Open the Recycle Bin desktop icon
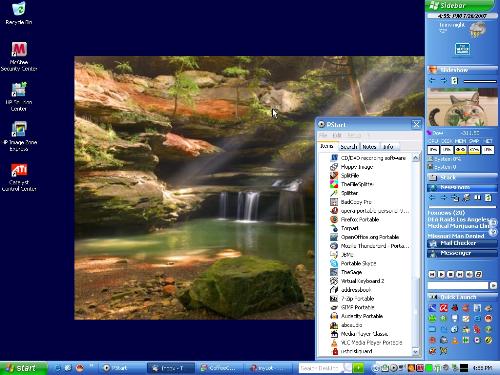The height and width of the screenshot is (375, 500). pyautogui.click(x=19, y=13)
